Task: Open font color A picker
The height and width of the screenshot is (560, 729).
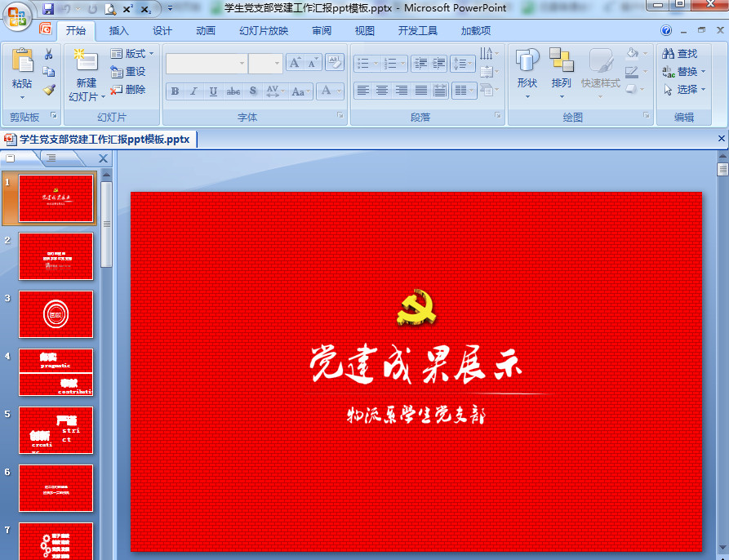Action: (330, 91)
